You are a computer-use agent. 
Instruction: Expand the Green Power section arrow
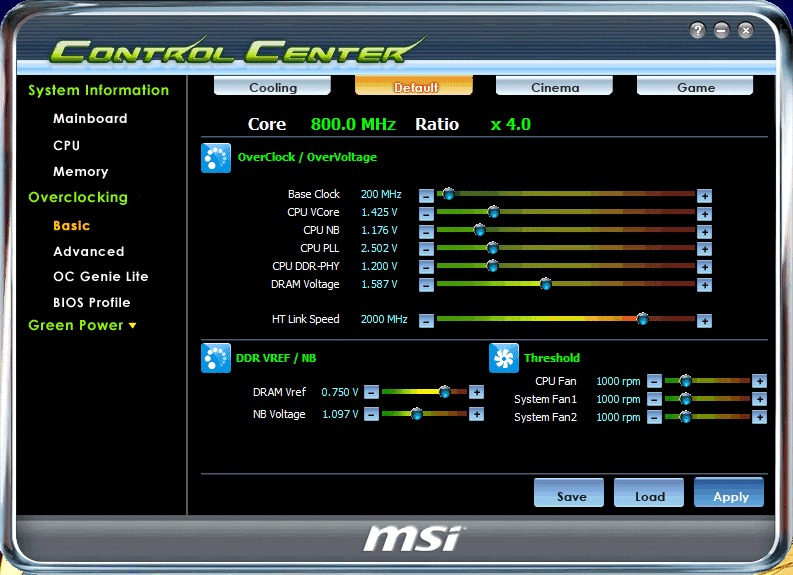coord(133,326)
